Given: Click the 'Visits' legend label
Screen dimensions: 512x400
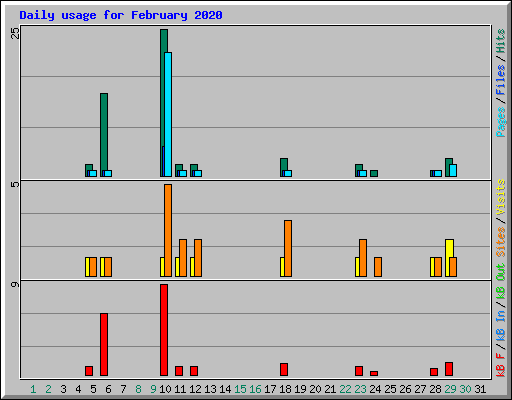Looking at the screenshot, I should [x=501, y=197].
